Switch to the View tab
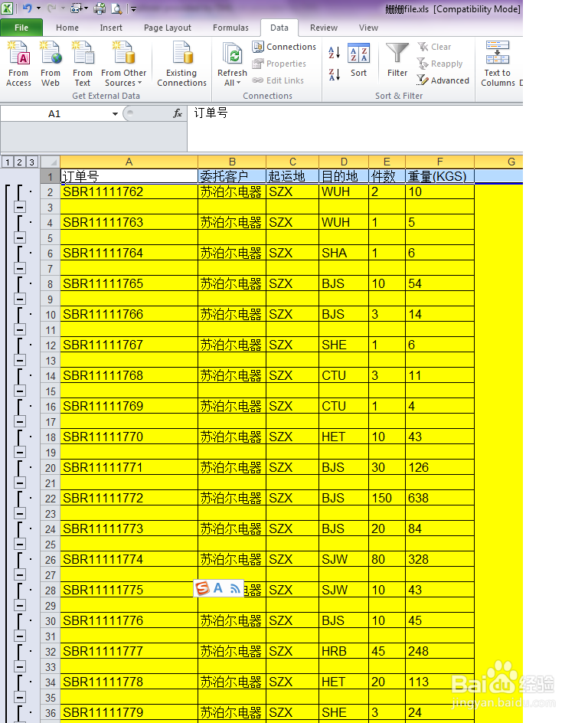Screen dimensions: 588x723 [x=369, y=28]
